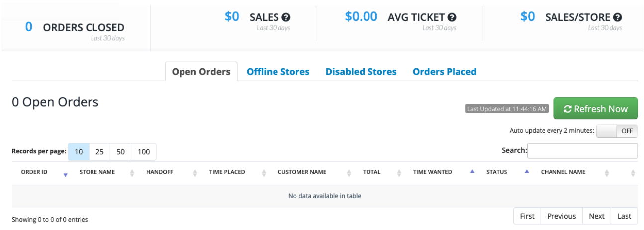
Task: Sort by Status column arrow
Action: click(x=527, y=172)
